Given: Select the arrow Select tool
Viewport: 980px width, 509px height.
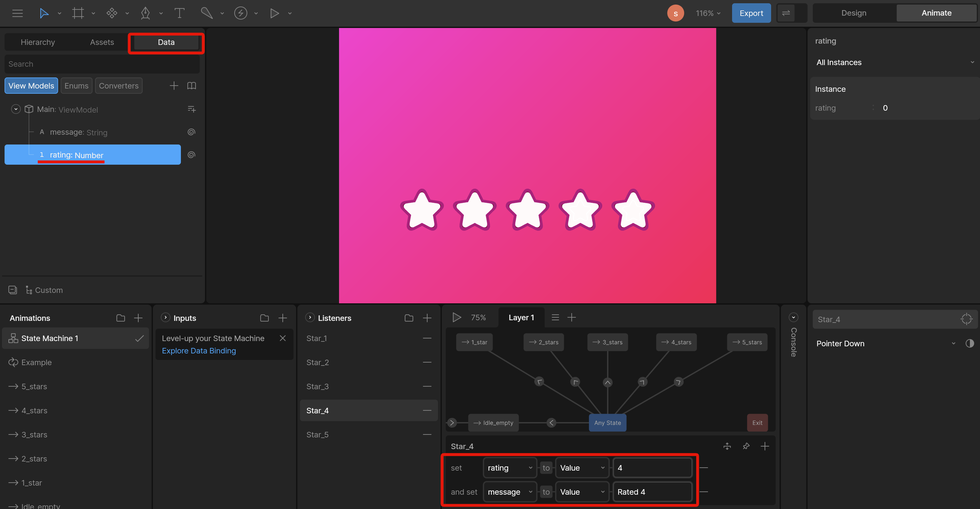Looking at the screenshot, I should (x=44, y=13).
